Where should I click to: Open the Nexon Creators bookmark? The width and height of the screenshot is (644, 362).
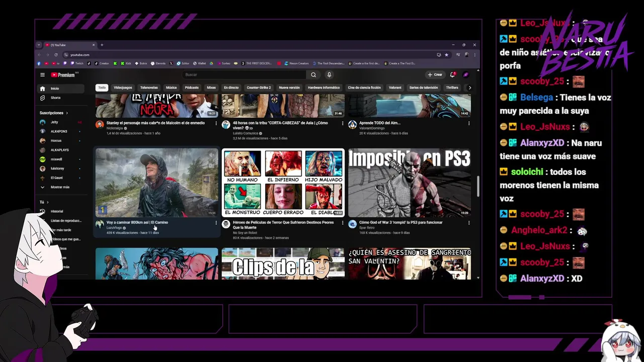coord(296,63)
